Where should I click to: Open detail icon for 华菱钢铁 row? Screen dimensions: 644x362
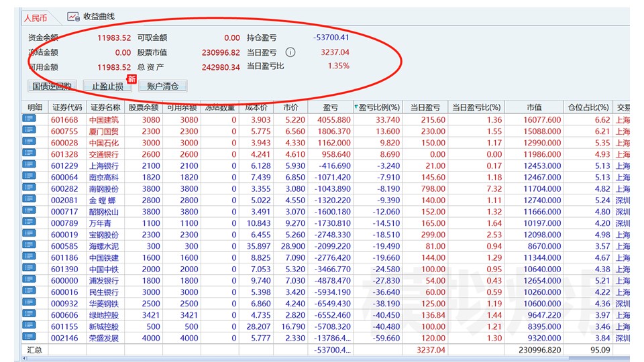tap(29, 302)
